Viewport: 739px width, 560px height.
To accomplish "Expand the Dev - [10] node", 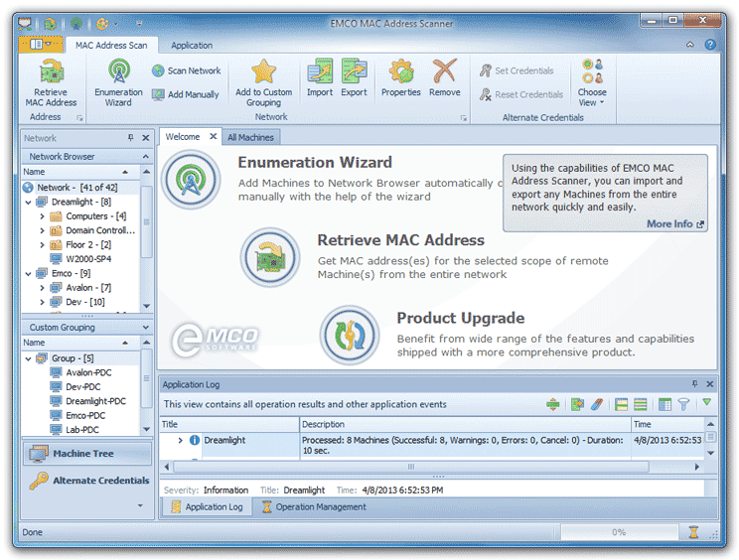I will 43,302.
